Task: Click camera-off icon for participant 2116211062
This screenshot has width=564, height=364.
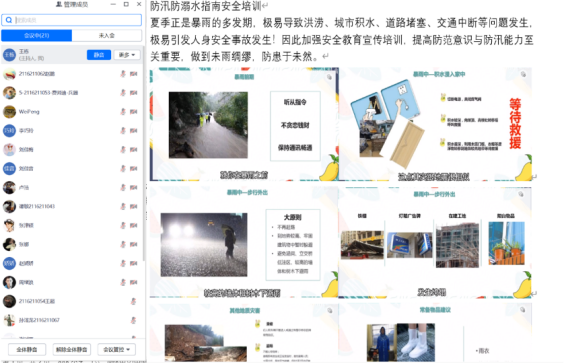Action: 133,74
